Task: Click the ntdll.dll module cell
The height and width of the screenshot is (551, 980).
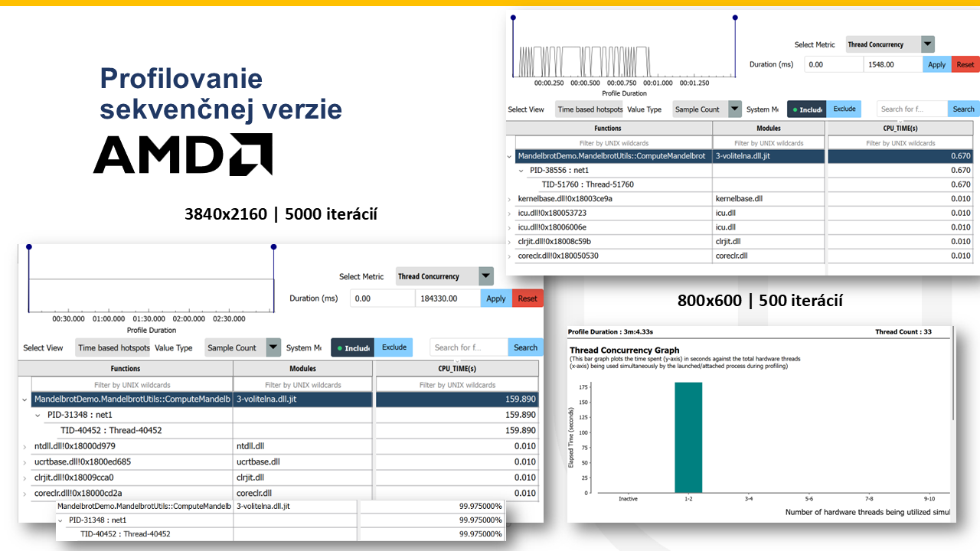Action: tap(303, 446)
